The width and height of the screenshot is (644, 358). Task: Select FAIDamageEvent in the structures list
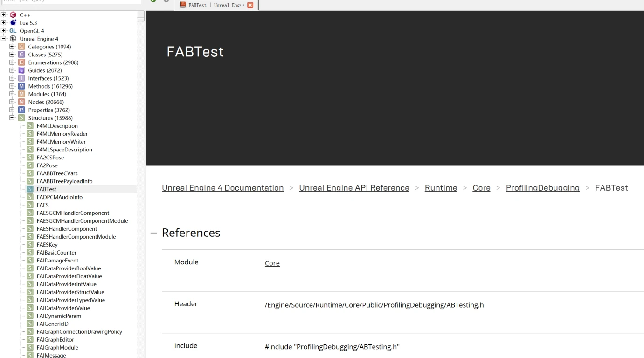(57, 261)
